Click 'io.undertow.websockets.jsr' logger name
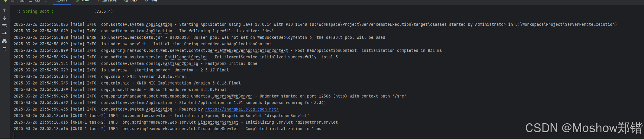Image resolution: width=644 pixels, height=139 pixels. point(132,38)
